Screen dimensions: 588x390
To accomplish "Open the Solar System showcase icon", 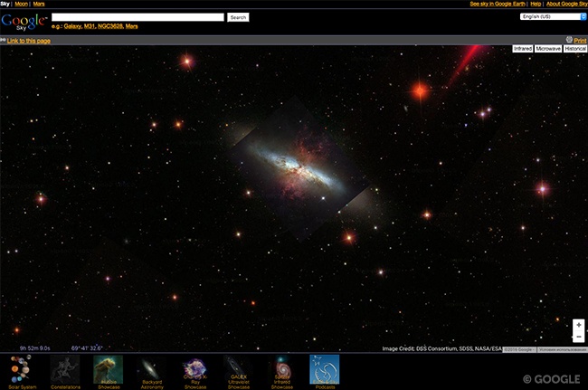I will (x=21, y=370).
